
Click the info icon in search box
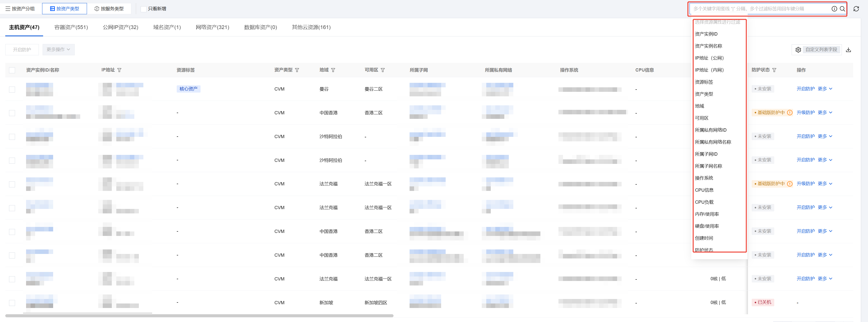(x=834, y=9)
